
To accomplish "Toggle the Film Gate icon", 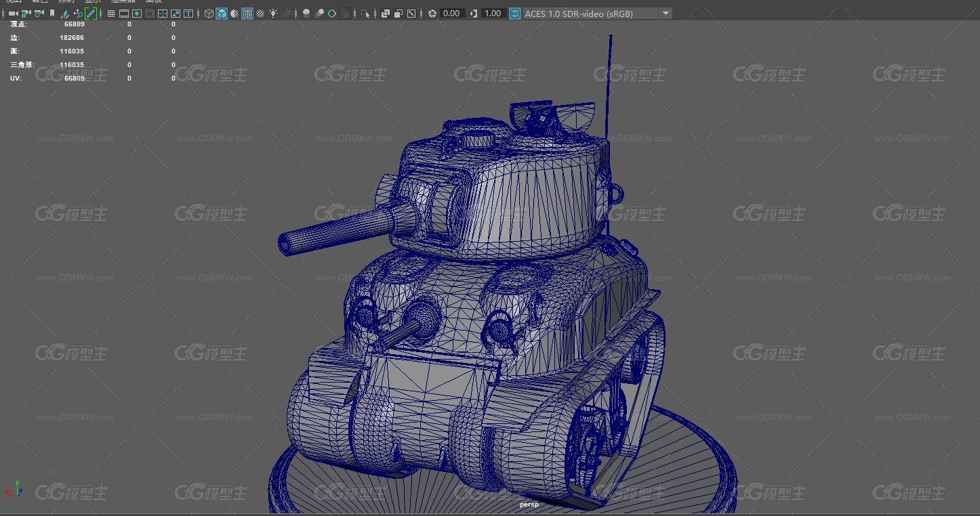I will click(124, 14).
